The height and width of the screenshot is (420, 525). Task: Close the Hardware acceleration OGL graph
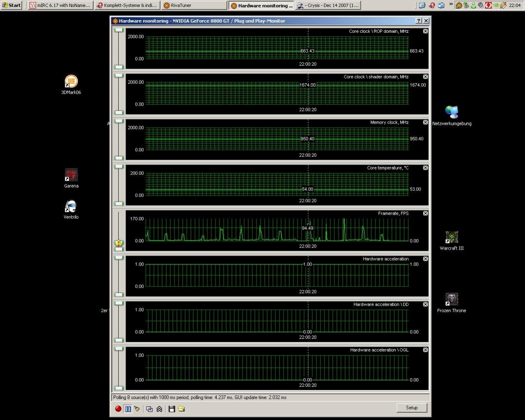tap(425, 350)
